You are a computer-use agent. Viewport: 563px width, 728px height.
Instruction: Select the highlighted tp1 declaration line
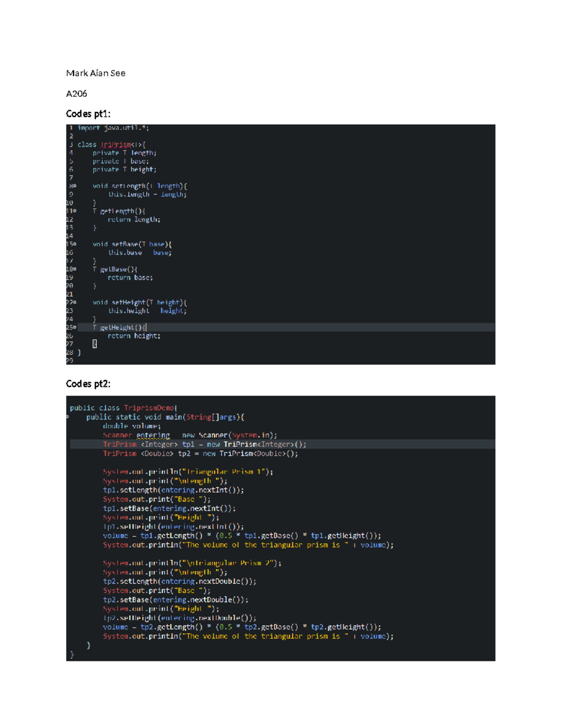[204, 444]
